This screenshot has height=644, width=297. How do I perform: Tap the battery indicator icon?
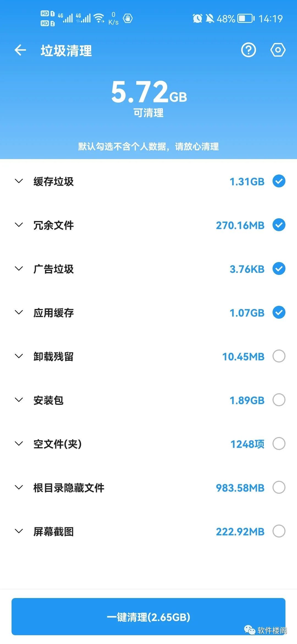point(246,18)
